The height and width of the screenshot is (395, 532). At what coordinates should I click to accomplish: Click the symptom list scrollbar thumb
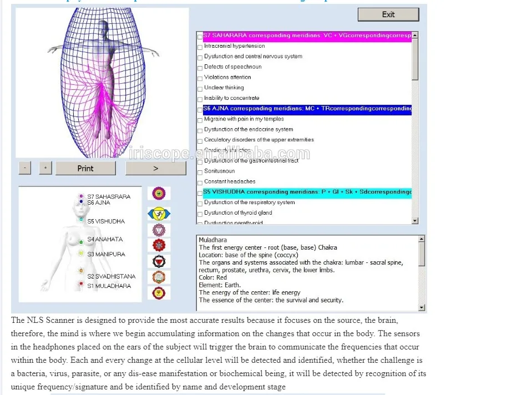(415, 59)
